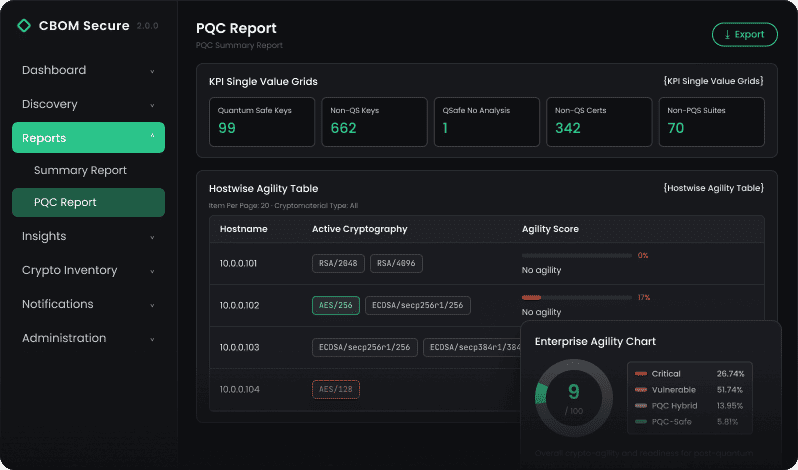Click the Export button
798x470 pixels.
click(745, 35)
